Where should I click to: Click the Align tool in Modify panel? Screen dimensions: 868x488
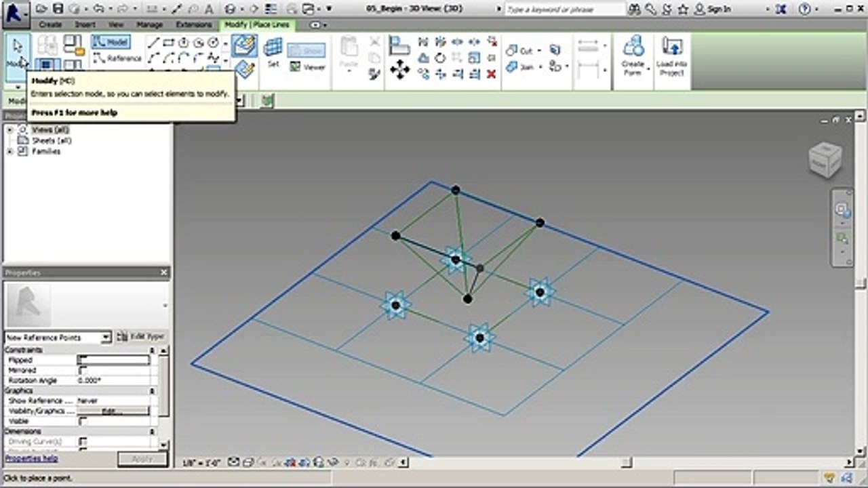click(400, 45)
